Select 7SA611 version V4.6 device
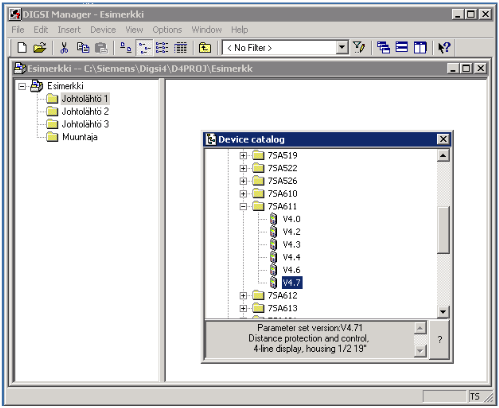The width and height of the screenshot is (499, 408). (292, 270)
